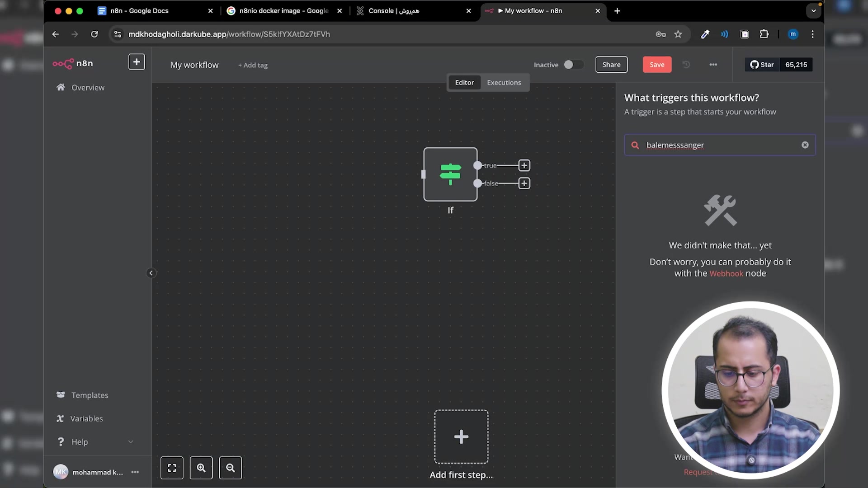
Task: Click + Add tag
Action: (x=253, y=65)
